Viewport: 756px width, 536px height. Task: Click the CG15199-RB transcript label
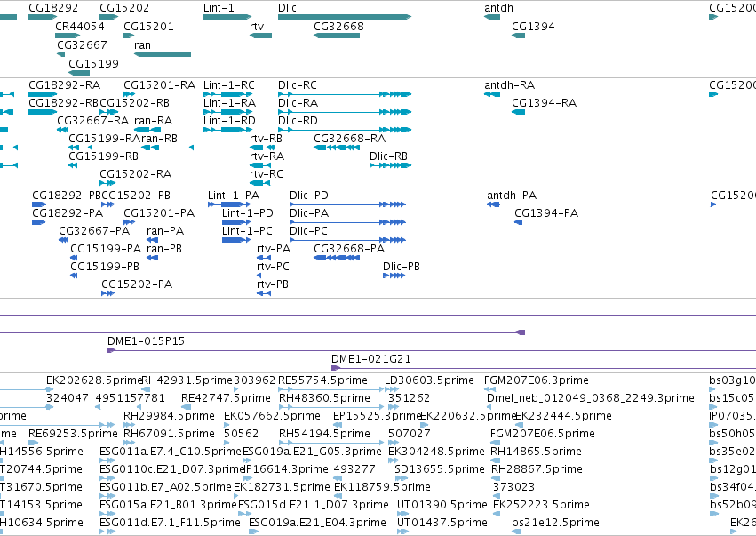pyautogui.click(x=103, y=156)
